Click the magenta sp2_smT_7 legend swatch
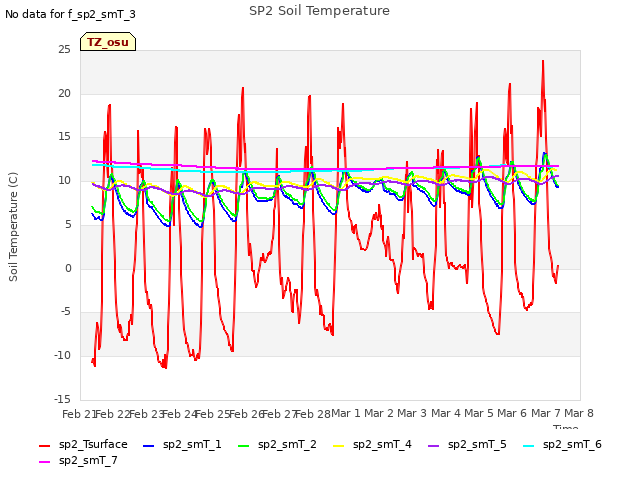640x480 pixels. (x=44, y=462)
